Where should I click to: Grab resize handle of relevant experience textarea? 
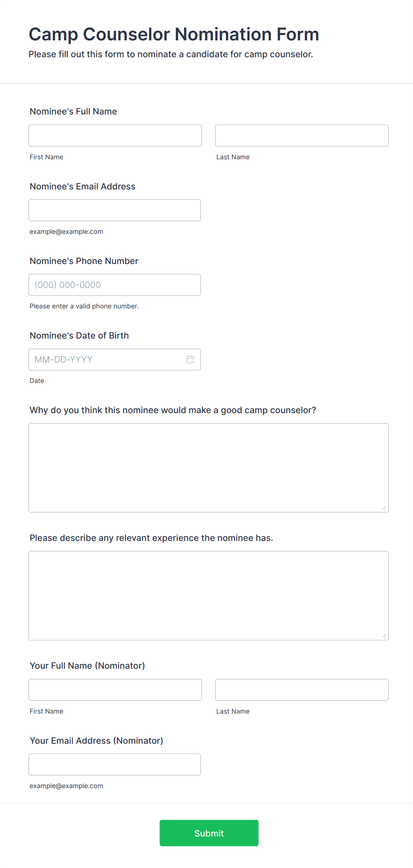tap(384, 635)
